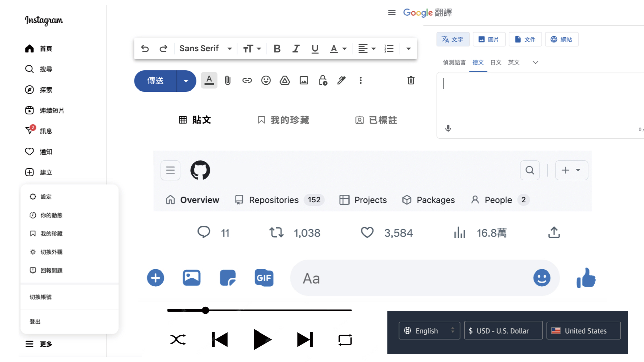644x362 pixels.
Task: Click the confidential mode lock icon
Action: point(323,80)
